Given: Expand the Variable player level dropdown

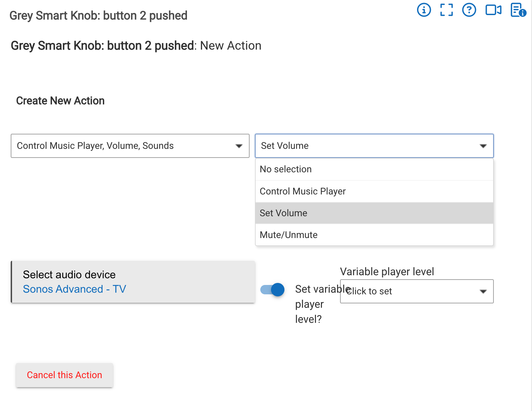Looking at the screenshot, I should click(x=417, y=291).
